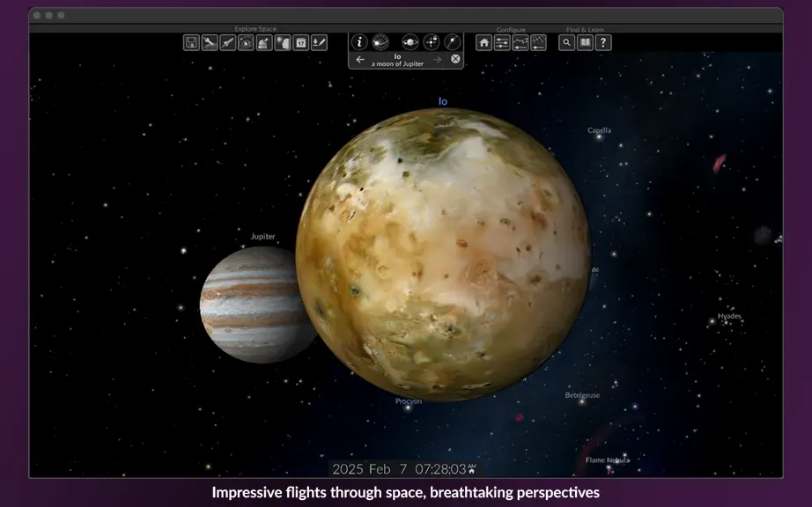
Task: Click the small home icon beside the time
Action: coord(472,471)
